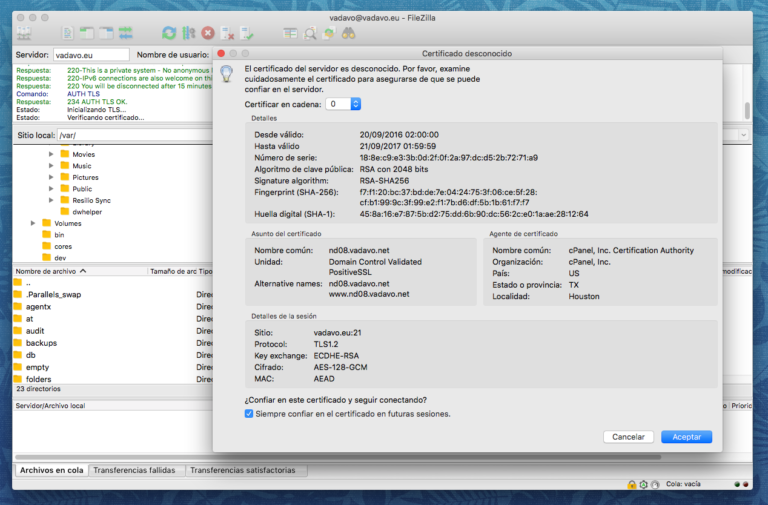This screenshot has height=505, width=768.
Task: Click the agentx folder icon
Action: [18, 306]
